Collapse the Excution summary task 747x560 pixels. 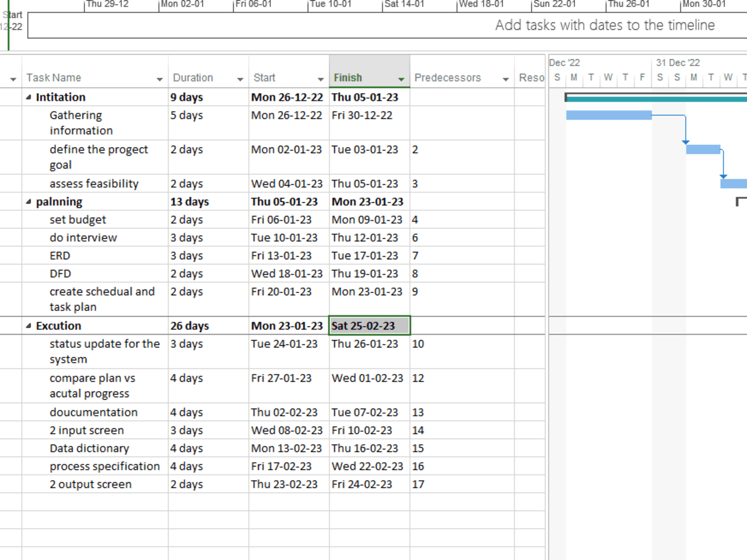(28, 326)
